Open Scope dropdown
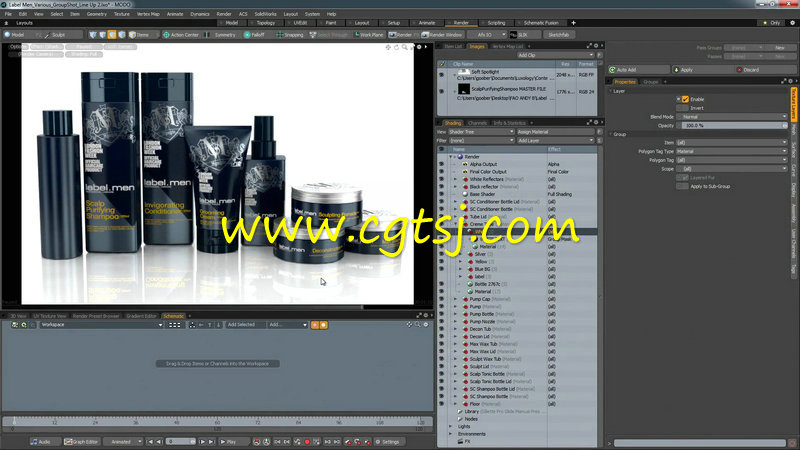Image resolution: width=800 pixels, height=450 pixels. pyautogui.click(x=732, y=169)
